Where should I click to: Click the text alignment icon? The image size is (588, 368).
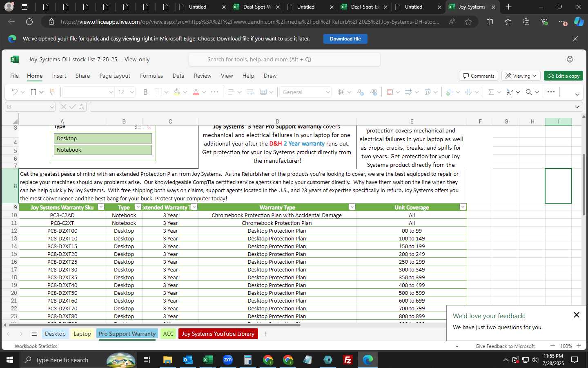(231, 92)
